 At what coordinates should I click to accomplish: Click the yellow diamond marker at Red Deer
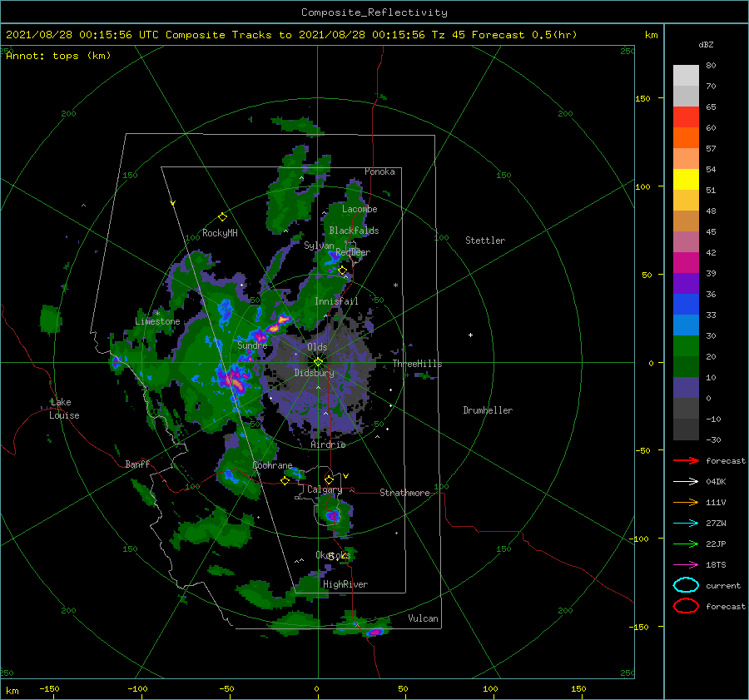(342, 271)
